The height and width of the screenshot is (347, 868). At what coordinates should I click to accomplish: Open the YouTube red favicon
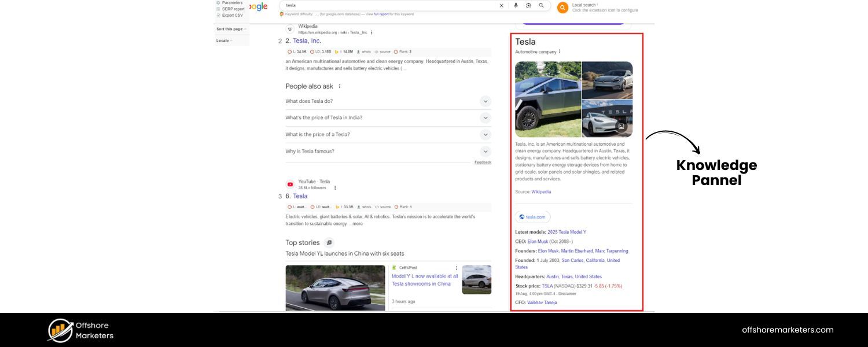290,184
